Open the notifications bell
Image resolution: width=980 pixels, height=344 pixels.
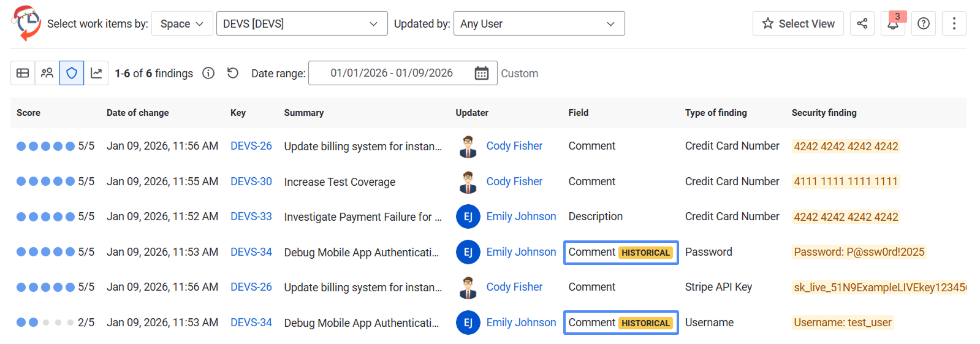(x=893, y=24)
